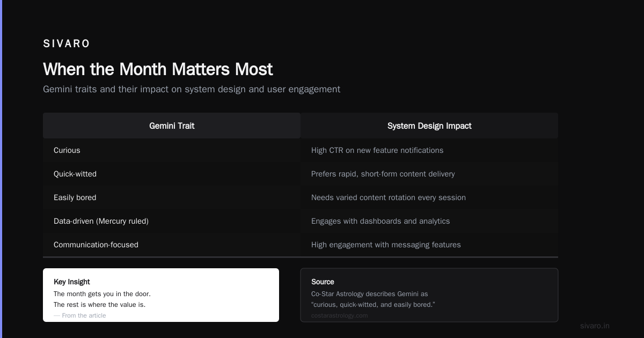The width and height of the screenshot is (644, 338).
Task: Open the costarastrology.com source link
Action: tap(340, 315)
